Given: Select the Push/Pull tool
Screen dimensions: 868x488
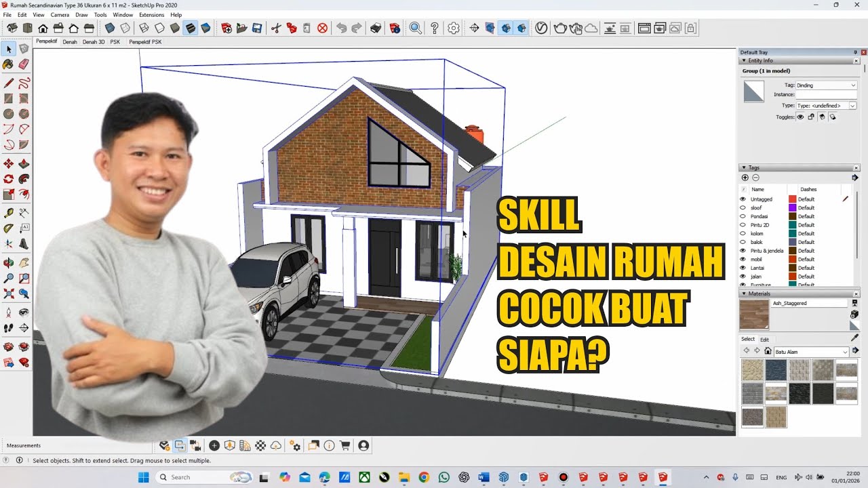Looking at the screenshot, I should (x=24, y=163).
